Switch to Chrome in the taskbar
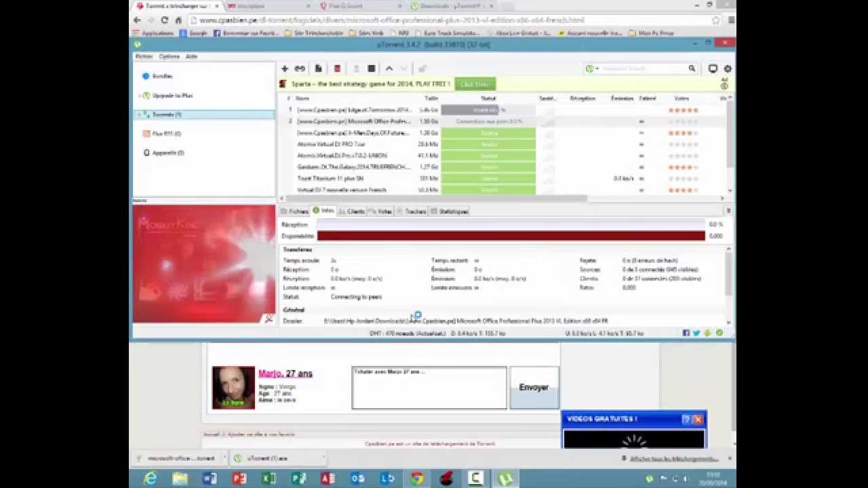The width and height of the screenshot is (868, 488). click(x=417, y=479)
